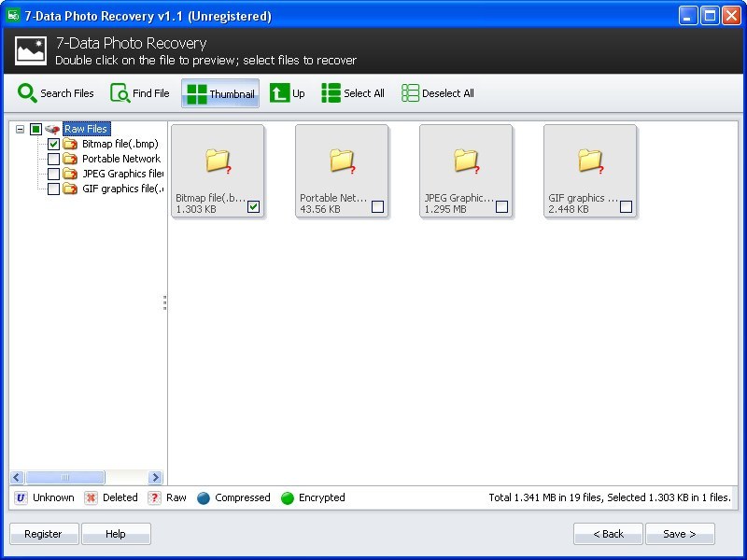
Task: Click the Encrypted status legend icon
Action: [288, 497]
